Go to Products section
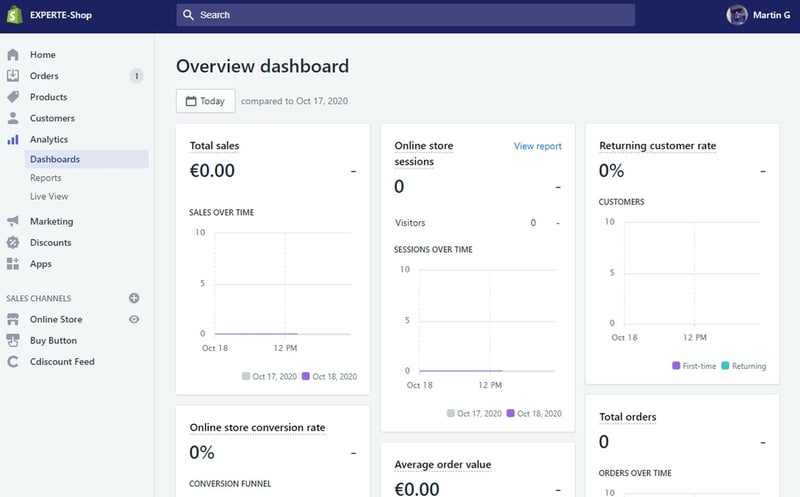 pyautogui.click(x=48, y=97)
